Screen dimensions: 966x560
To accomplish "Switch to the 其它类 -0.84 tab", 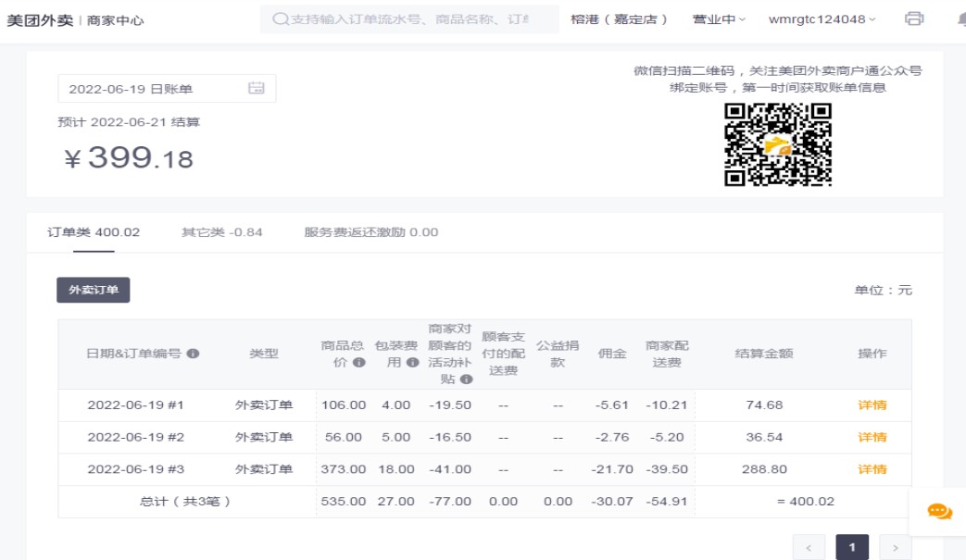I will tap(221, 232).
